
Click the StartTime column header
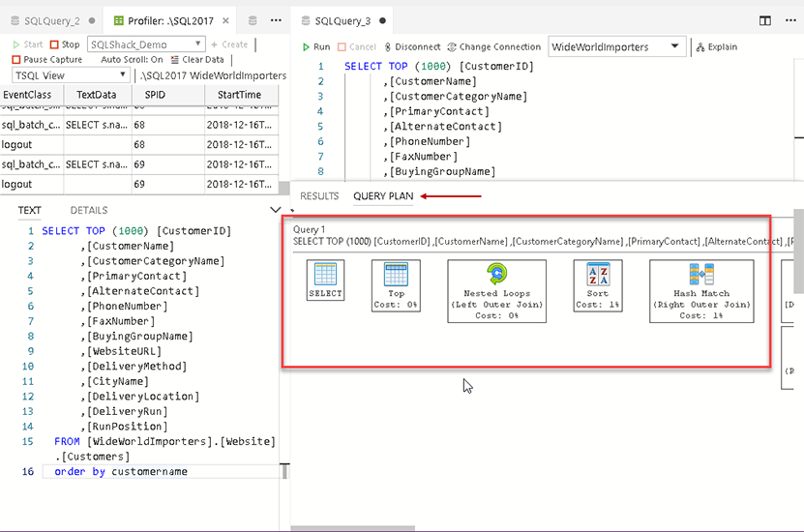click(x=239, y=95)
